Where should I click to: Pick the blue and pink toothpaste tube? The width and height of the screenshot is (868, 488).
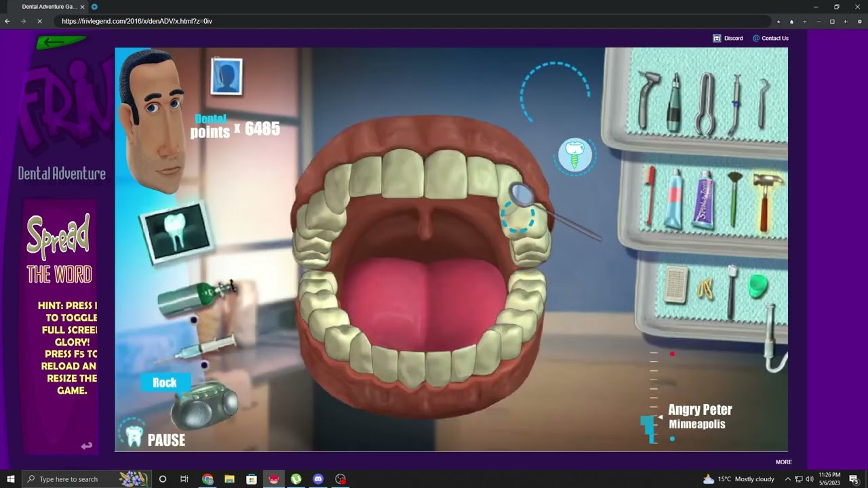[x=674, y=199]
